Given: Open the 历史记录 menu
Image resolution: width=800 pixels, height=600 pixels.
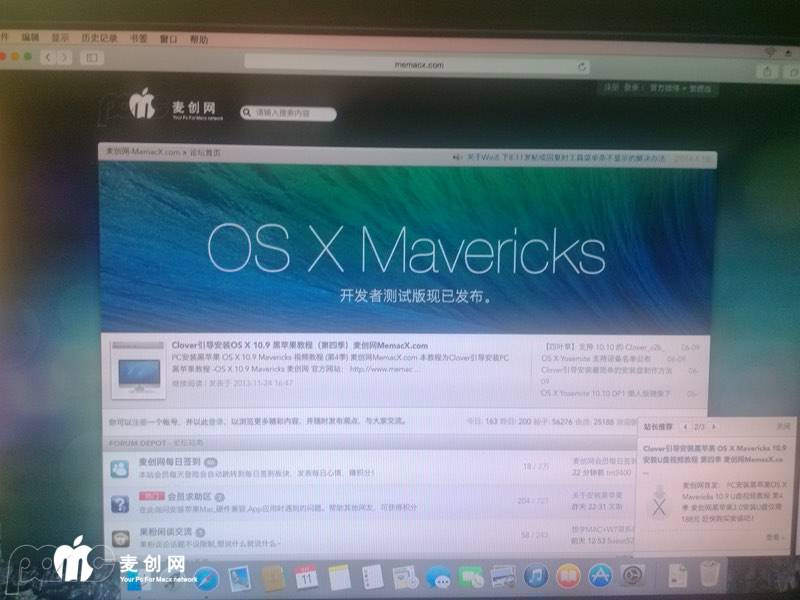Looking at the screenshot, I should [98, 38].
